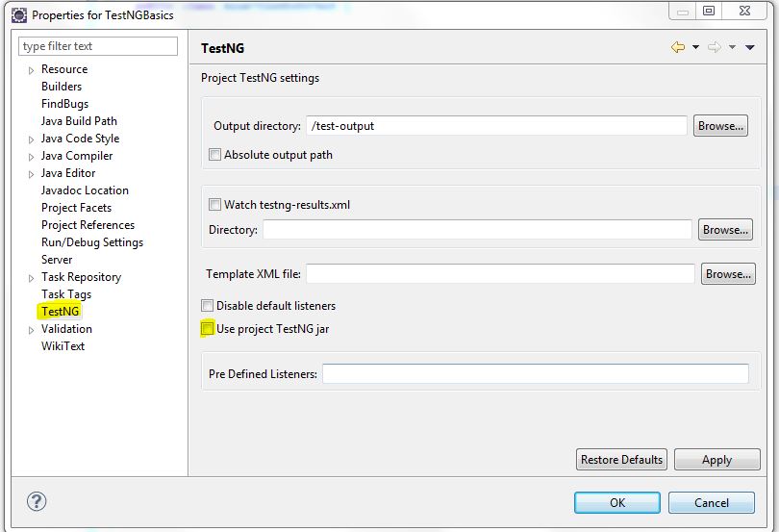Open Java Build Path page
Viewport: 779px width, 532px height.
coord(79,121)
